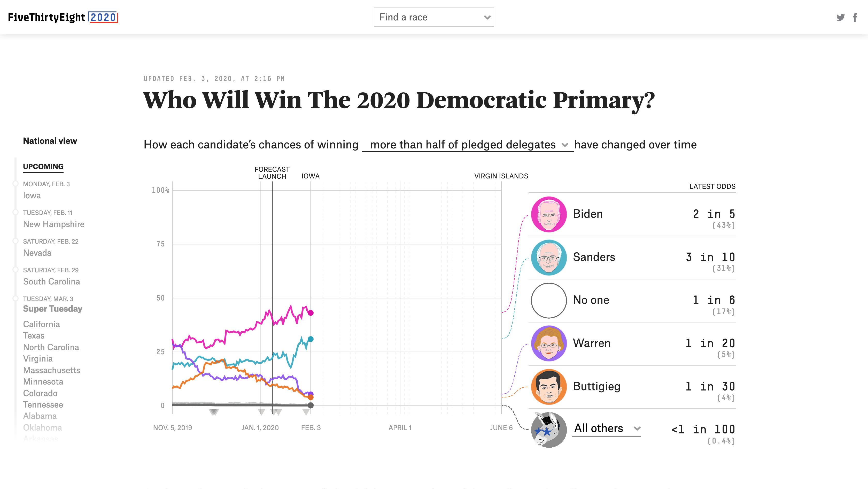Open the pledged delegates outcome dropdown
The height and width of the screenshot is (489, 868).
468,145
